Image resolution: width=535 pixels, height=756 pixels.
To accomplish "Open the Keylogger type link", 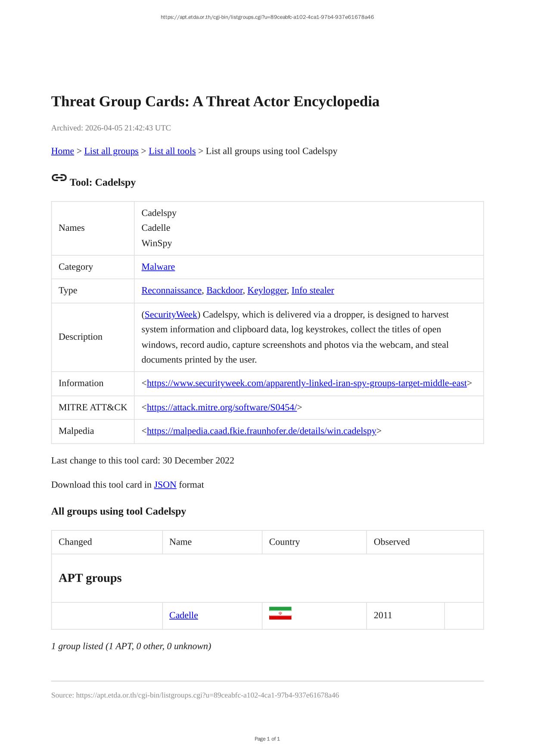I will click(x=267, y=291).
